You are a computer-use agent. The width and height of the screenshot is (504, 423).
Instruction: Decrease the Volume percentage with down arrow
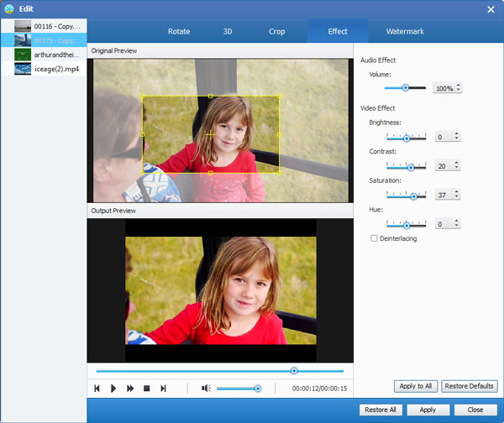pos(459,90)
